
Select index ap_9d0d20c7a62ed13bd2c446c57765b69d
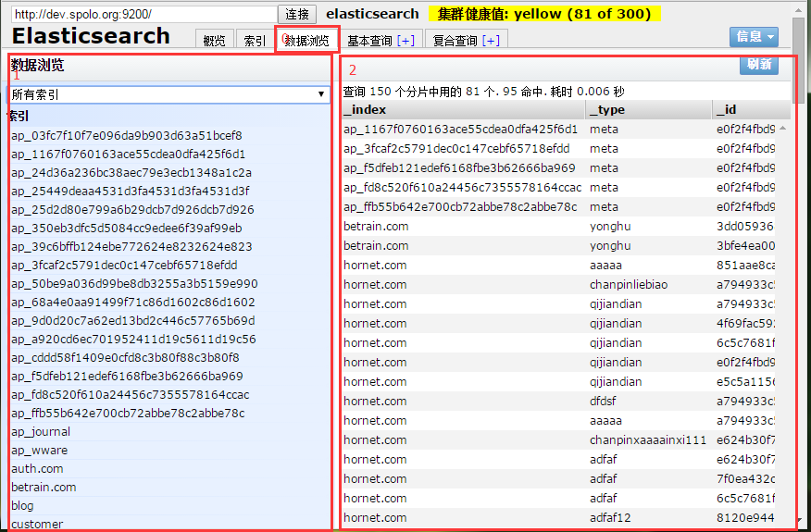pos(133,321)
